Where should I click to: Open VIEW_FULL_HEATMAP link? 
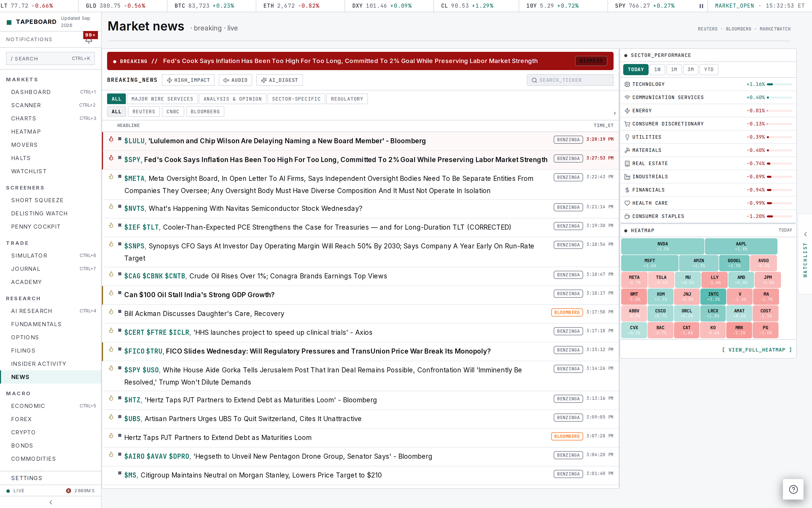pyautogui.click(x=757, y=350)
